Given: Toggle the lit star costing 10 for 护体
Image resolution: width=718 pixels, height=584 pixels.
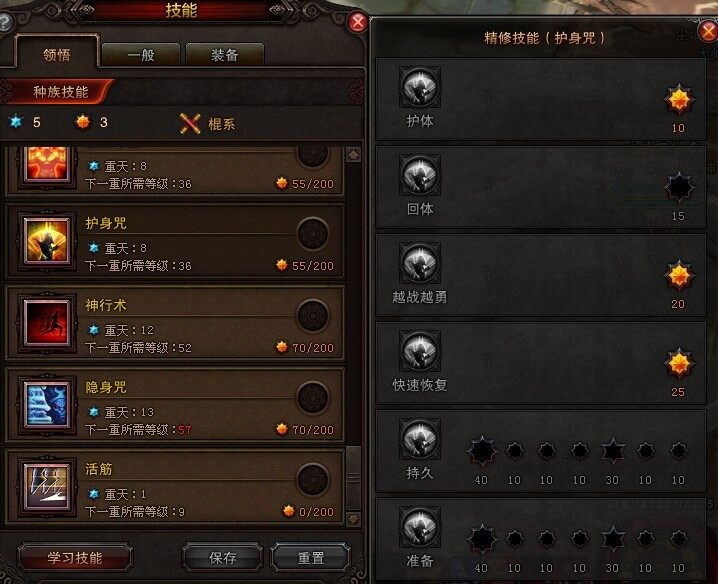Looking at the screenshot, I should tap(679, 99).
